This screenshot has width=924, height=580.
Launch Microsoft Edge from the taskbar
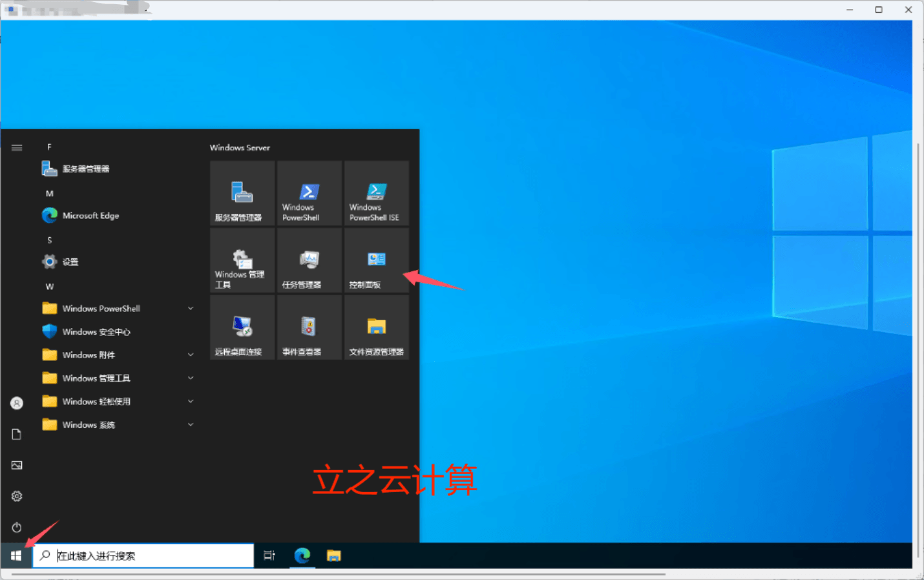(302, 555)
